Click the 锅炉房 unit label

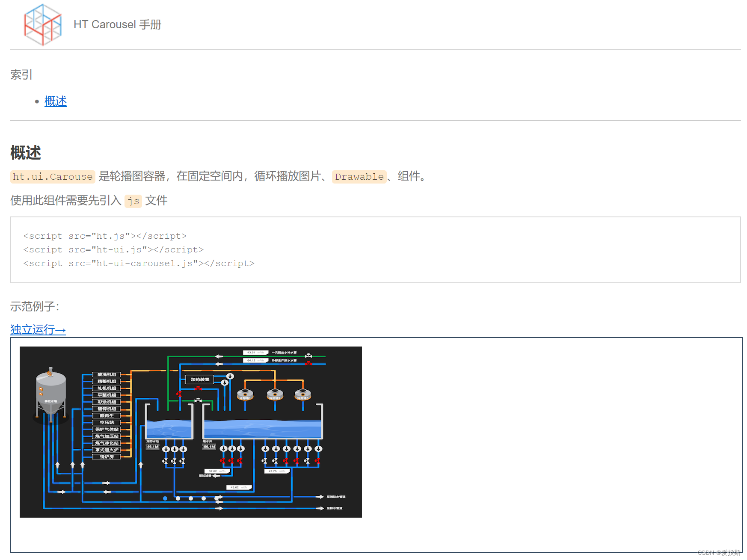[x=106, y=456]
